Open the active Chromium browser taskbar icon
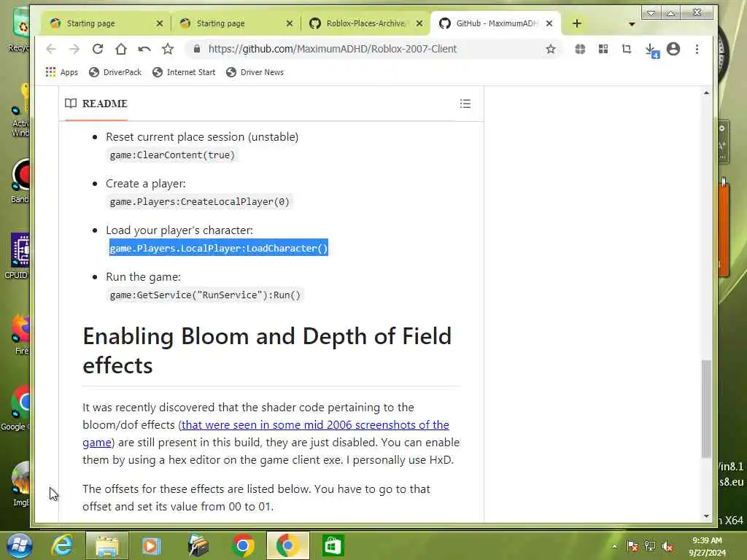 click(287, 545)
